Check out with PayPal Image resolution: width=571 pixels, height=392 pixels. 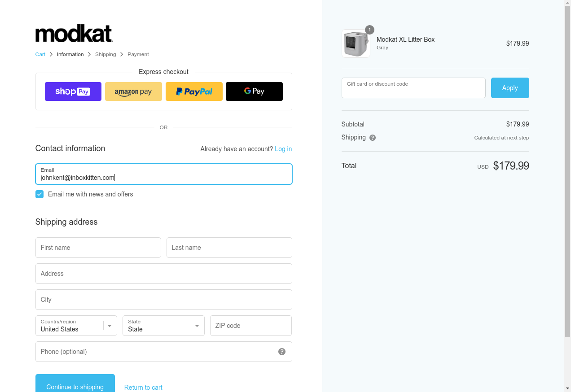(194, 91)
